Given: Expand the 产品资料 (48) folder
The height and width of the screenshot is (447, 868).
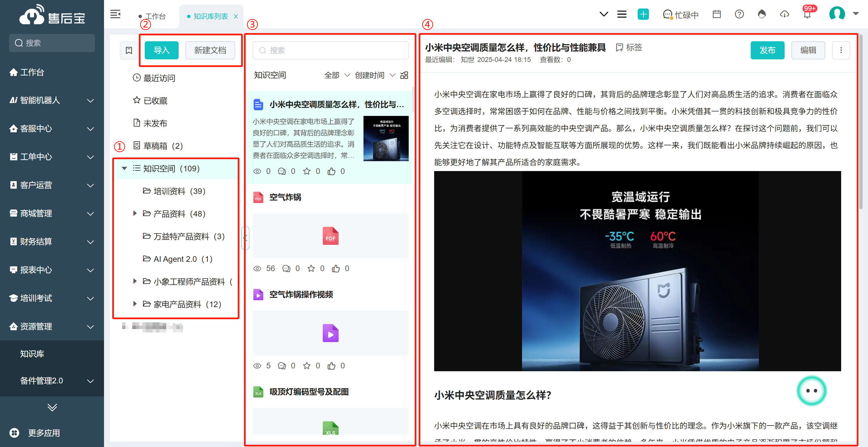Looking at the screenshot, I should [135, 213].
